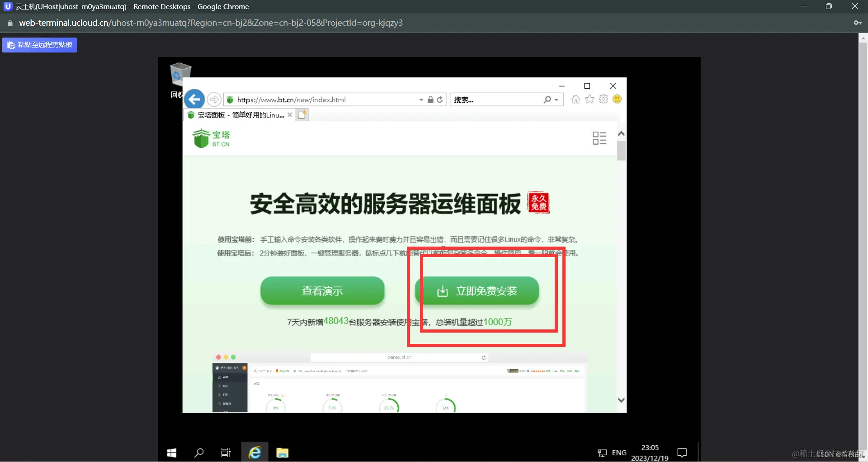Open the search provider dropdown arrow
Image resolution: width=868 pixels, height=462 pixels.
(x=557, y=100)
